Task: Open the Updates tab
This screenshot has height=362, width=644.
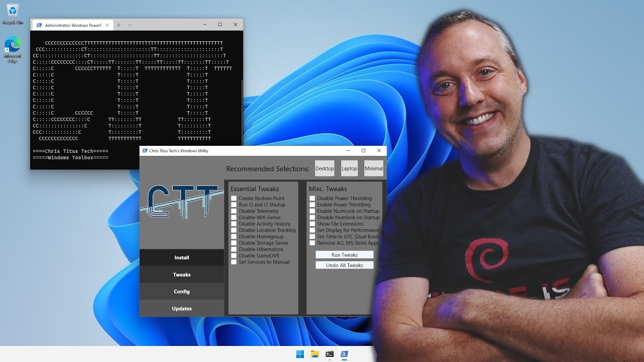Action: (x=182, y=308)
